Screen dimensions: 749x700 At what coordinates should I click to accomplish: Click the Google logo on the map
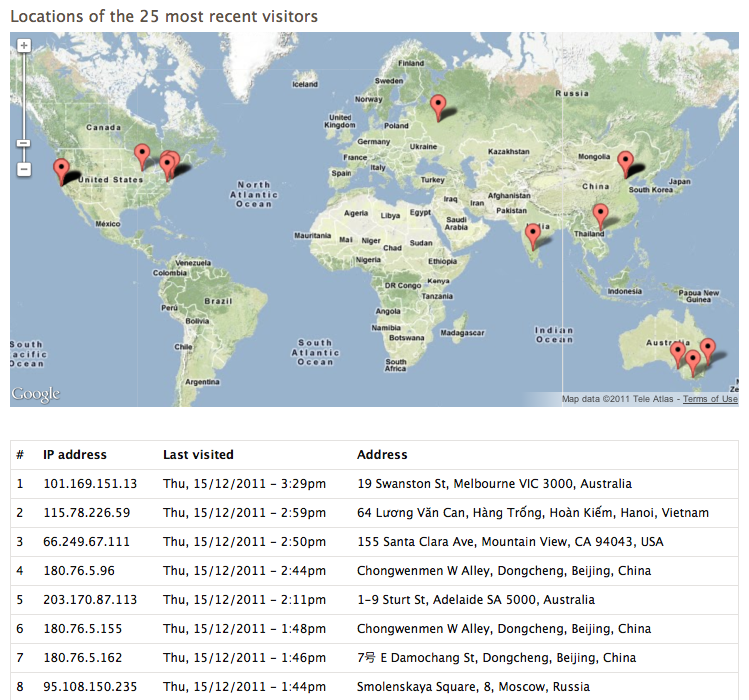[36, 394]
